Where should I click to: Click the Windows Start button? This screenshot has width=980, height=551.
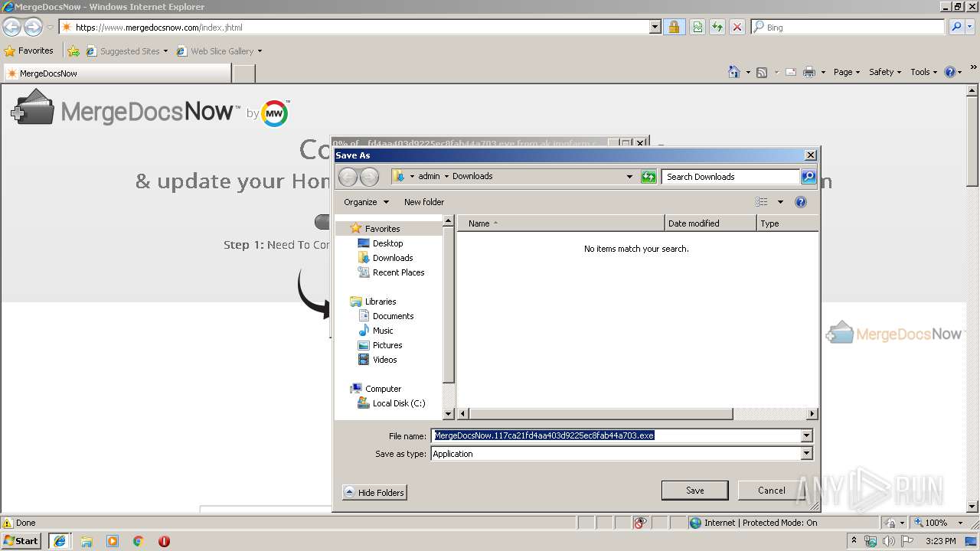tap(21, 541)
